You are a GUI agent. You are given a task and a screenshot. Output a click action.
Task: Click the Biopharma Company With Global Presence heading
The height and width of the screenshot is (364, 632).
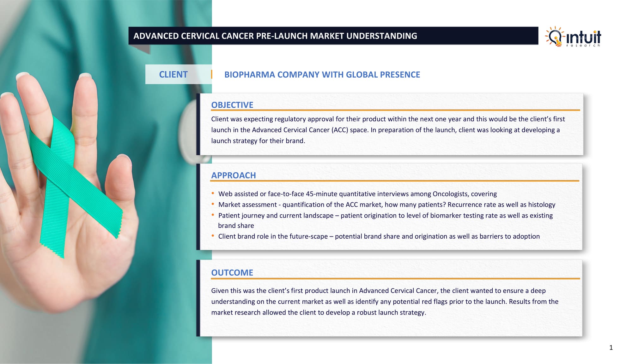pos(322,75)
